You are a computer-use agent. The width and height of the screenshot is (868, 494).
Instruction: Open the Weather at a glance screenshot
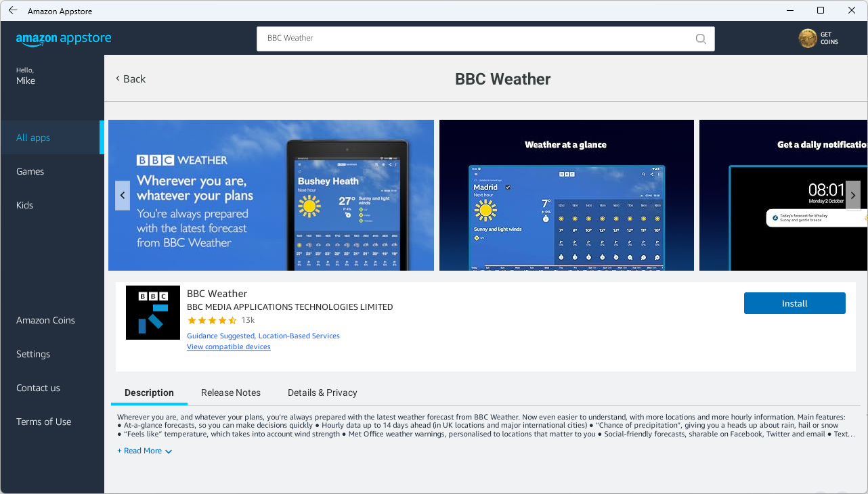(567, 196)
